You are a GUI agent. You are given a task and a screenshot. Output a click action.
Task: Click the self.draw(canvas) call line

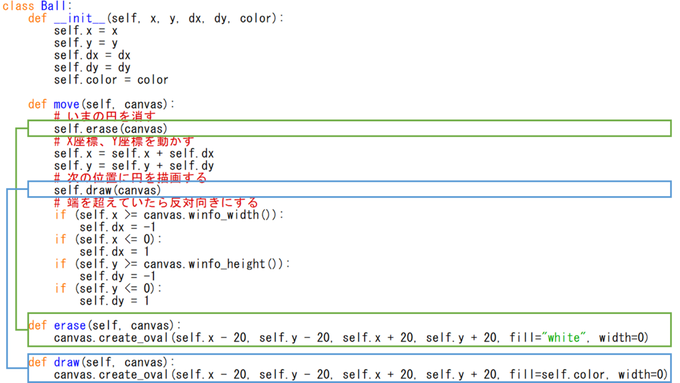click(107, 190)
